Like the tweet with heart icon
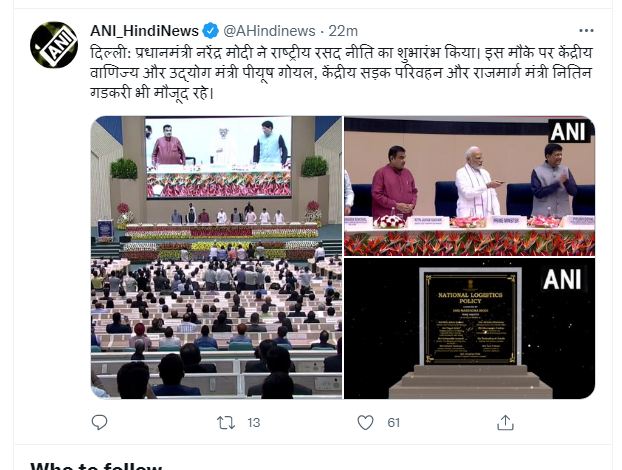The image size is (622, 470). pyautogui.click(x=365, y=422)
